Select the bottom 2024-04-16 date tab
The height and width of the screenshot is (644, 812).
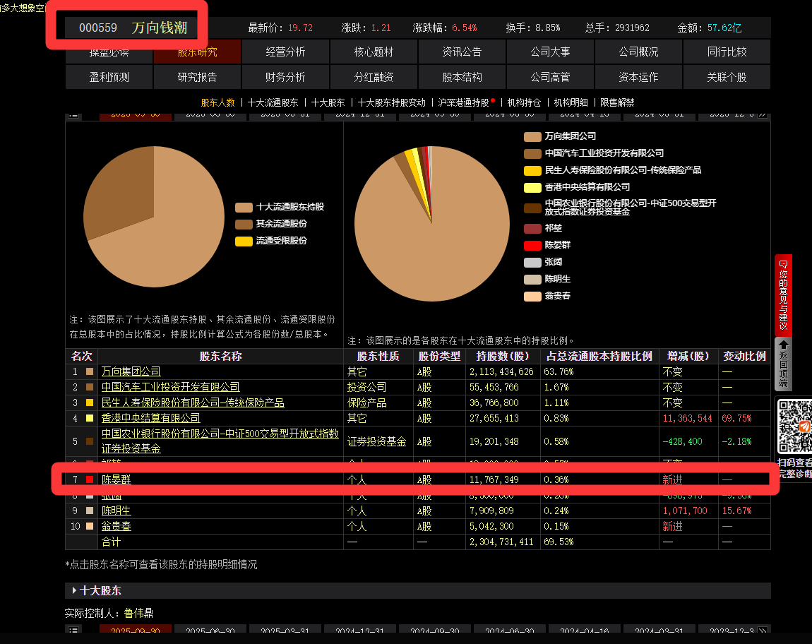tap(585, 630)
